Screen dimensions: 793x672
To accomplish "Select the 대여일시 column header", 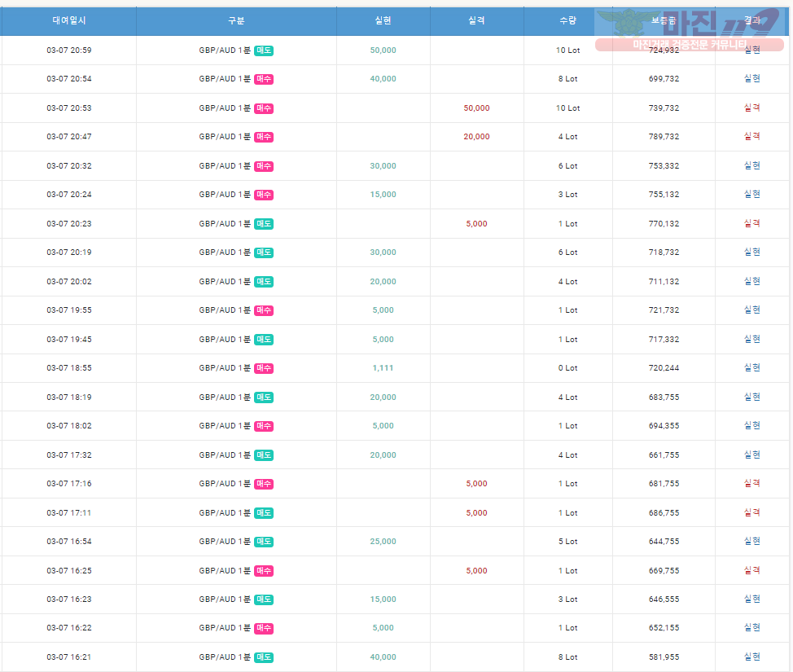I will point(68,20).
